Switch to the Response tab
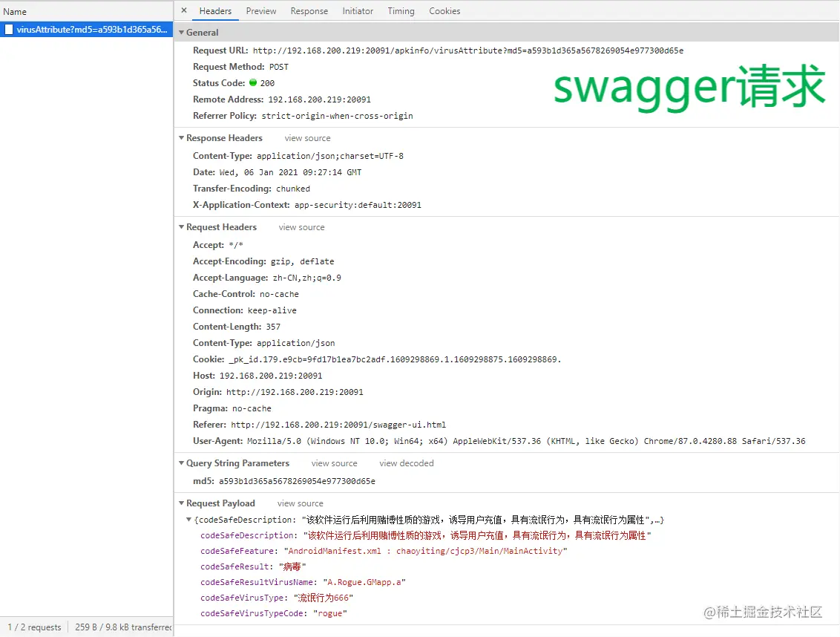The height and width of the screenshot is (637, 840). pos(309,10)
